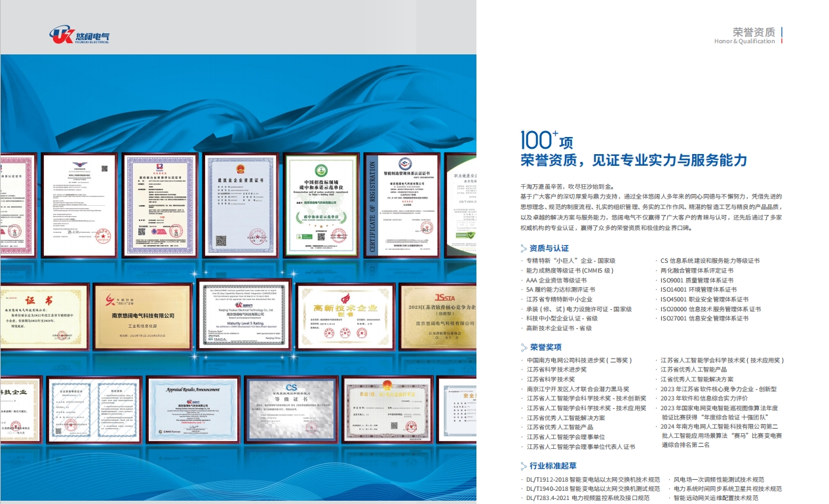
Task: Click ISO14001 环境管理体系证书
Action: coord(698,289)
